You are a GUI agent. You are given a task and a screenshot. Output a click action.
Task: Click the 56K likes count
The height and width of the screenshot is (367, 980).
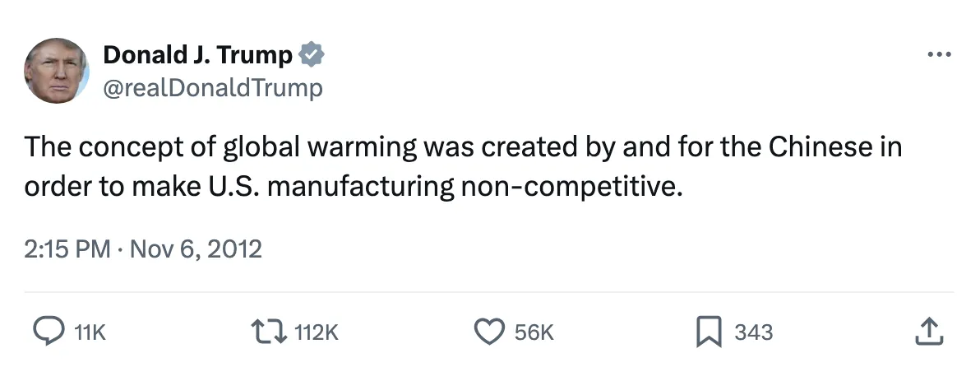[x=534, y=332]
